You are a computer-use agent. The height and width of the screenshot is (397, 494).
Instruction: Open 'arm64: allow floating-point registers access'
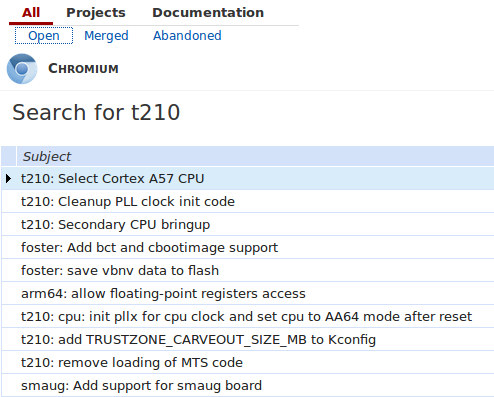pyautogui.click(x=163, y=294)
